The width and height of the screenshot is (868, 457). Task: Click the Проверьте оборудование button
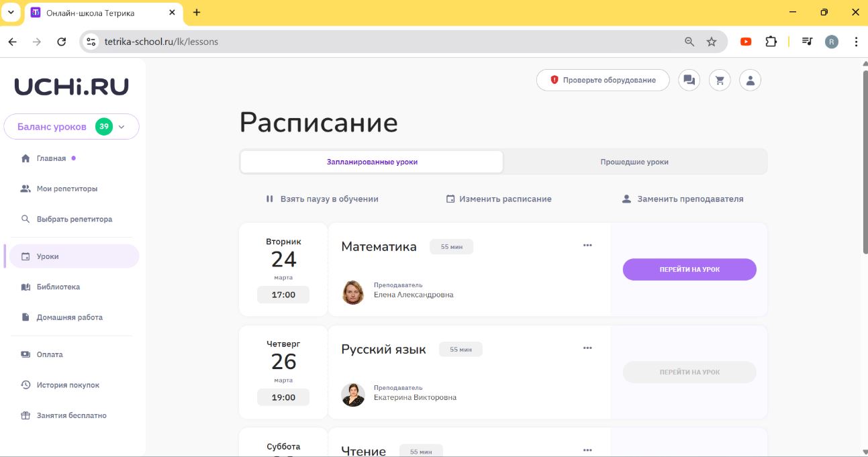(603, 81)
